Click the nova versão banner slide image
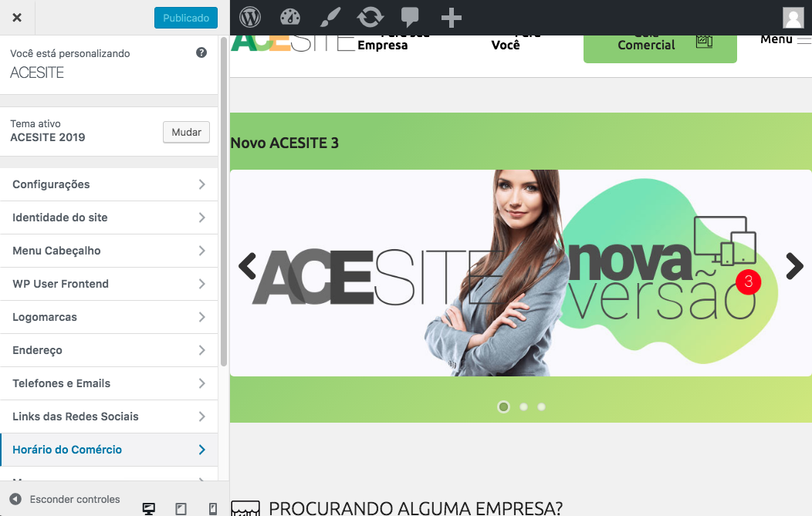 click(521, 273)
